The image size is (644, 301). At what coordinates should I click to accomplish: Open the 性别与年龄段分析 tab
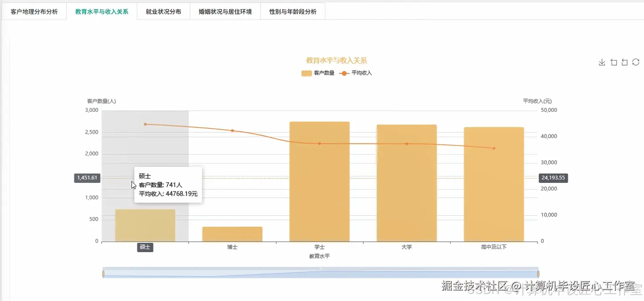pyautogui.click(x=292, y=11)
